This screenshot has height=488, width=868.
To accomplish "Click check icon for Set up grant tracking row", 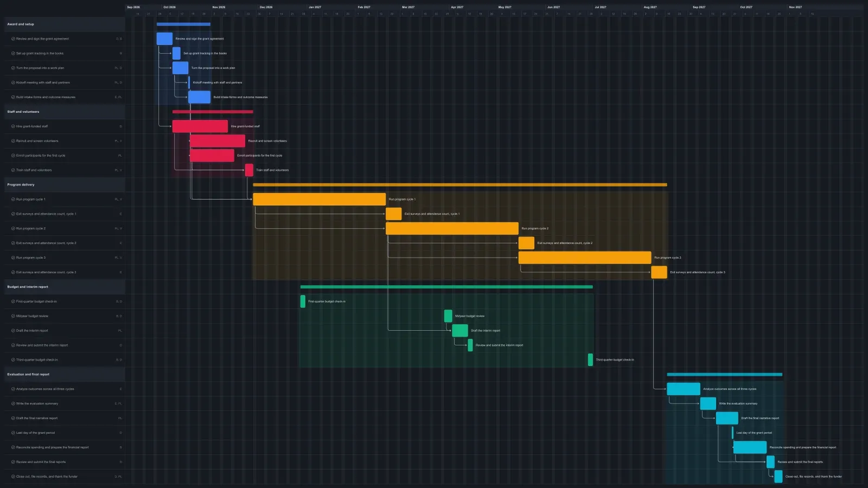I will [x=13, y=54].
